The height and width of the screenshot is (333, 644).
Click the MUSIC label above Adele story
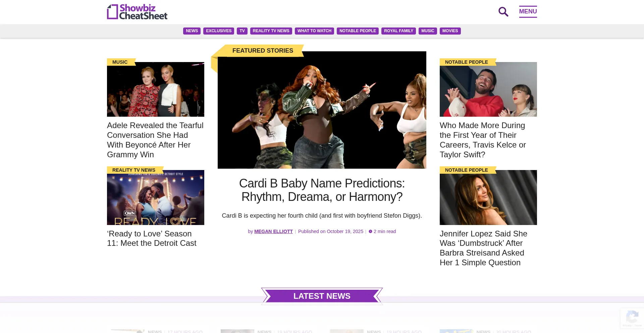coord(120,62)
